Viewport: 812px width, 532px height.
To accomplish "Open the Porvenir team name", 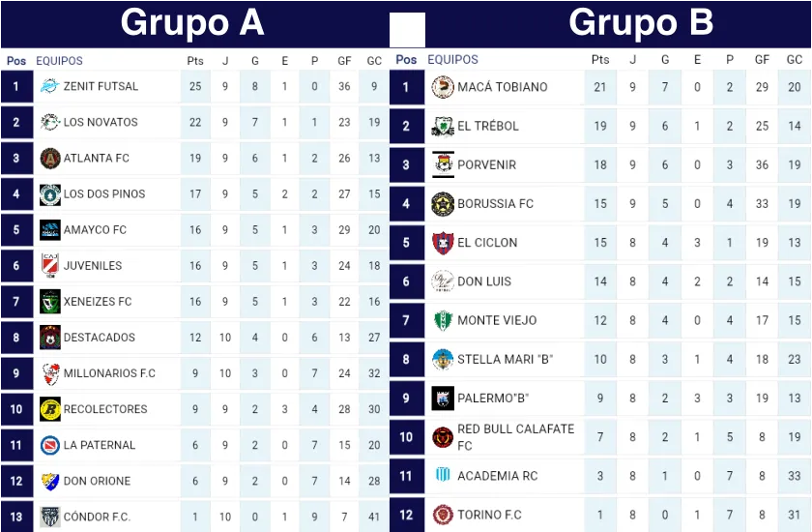I will pyautogui.click(x=487, y=164).
